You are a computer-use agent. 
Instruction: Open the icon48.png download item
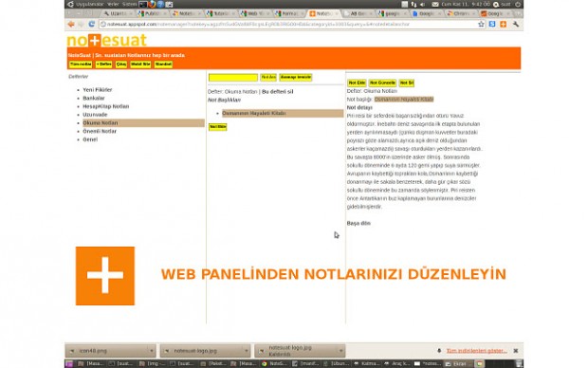coord(106,351)
